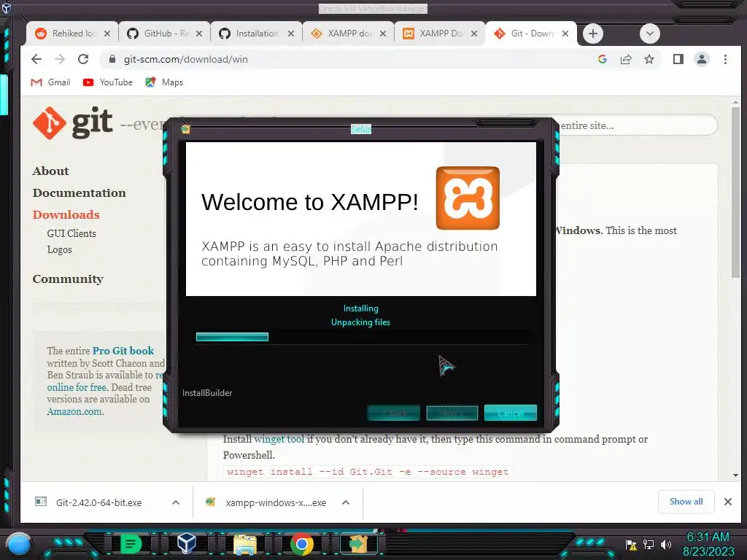The height and width of the screenshot is (560, 747).
Task: Click the Cancel button in XAMPP setup
Action: click(510, 413)
